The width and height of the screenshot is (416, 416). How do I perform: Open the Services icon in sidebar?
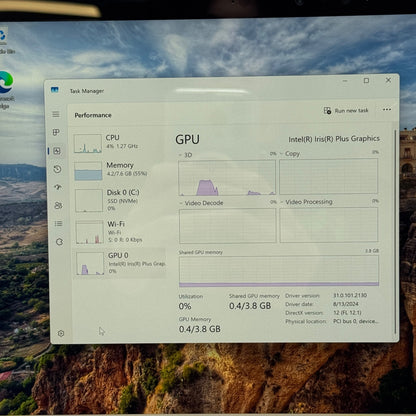click(59, 242)
